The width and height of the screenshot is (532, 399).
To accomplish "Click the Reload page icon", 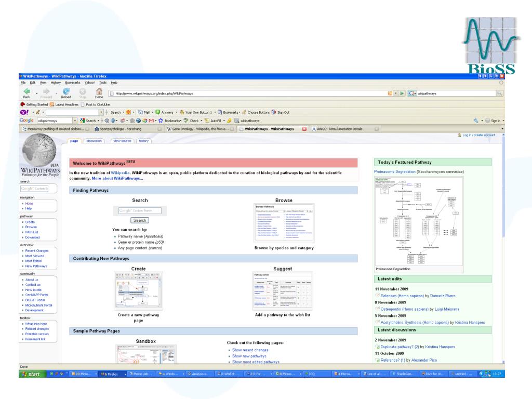I will pyautogui.click(x=66, y=91).
